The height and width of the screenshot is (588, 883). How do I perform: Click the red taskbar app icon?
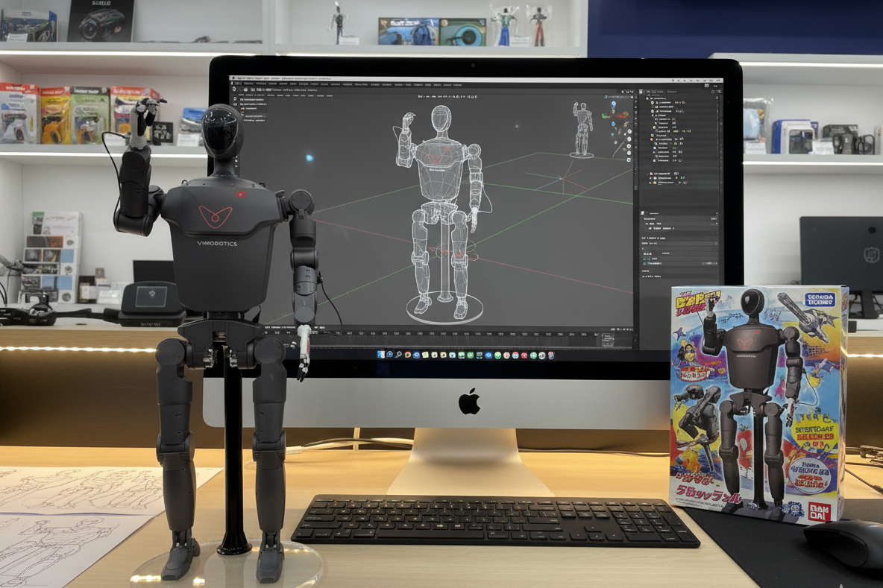coord(524,355)
